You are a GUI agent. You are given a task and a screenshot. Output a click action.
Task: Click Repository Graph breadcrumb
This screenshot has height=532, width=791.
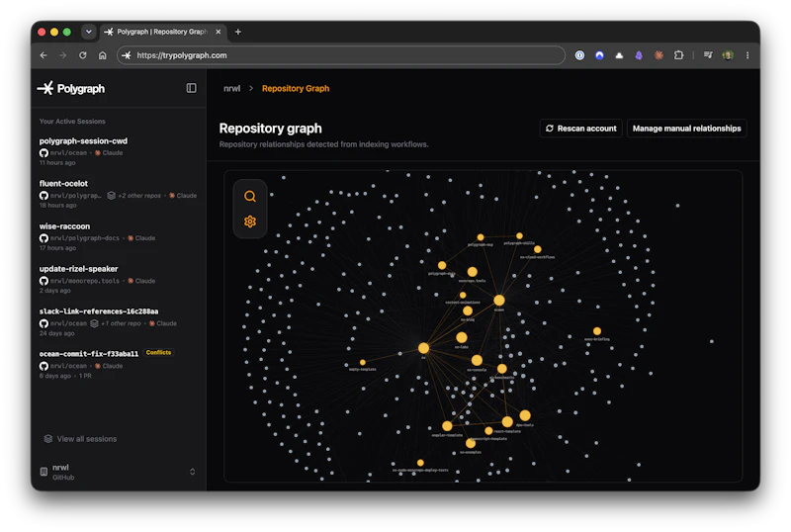click(296, 88)
